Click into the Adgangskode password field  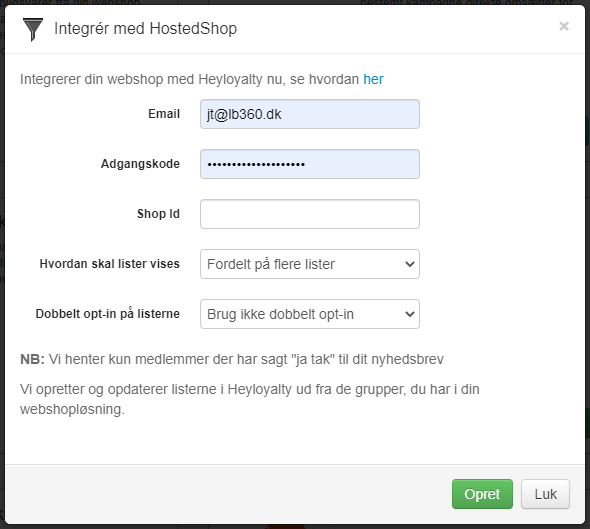point(310,164)
